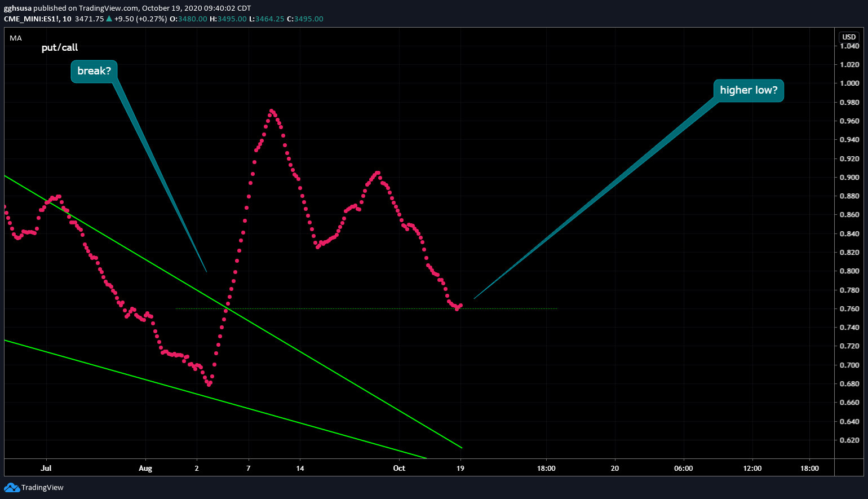Click the 0.840 price axis label
The height and width of the screenshot is (499, 868).
click(849, 233)
